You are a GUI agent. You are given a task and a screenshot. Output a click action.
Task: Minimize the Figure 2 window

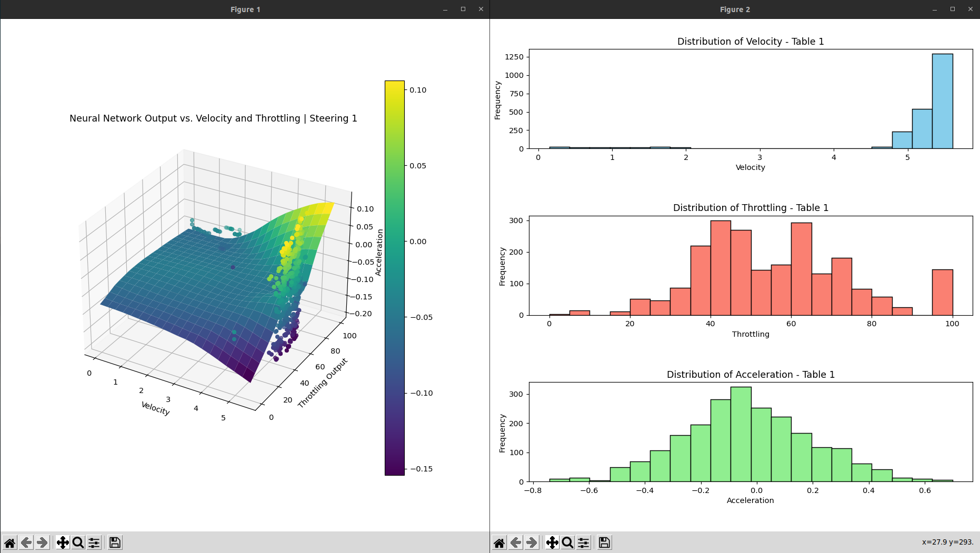click(x=935, y=9)
